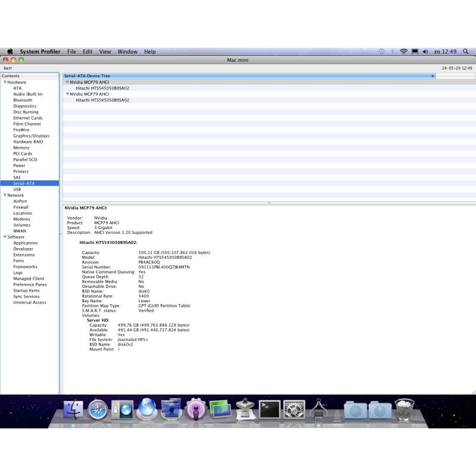This screenshot has height=476, width=476.
Task: Select Graphics/Displays in the sidebar
Action: pyautogui.click(x=31, y=136)
